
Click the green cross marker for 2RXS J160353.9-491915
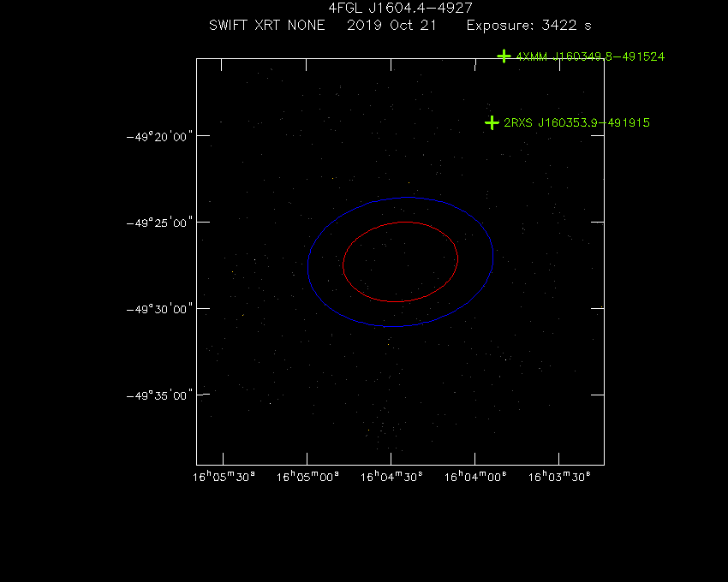tap(492, 122)
